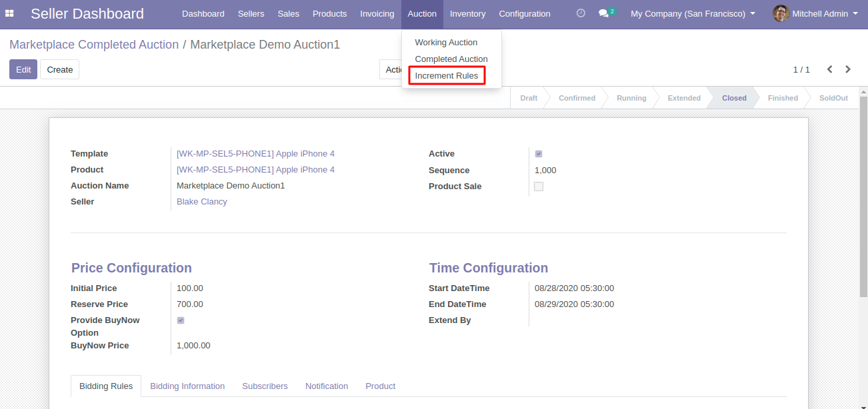The image size is (868, 409).
Task: Switch to Bidding Rules tab
Action: (106, 386)
